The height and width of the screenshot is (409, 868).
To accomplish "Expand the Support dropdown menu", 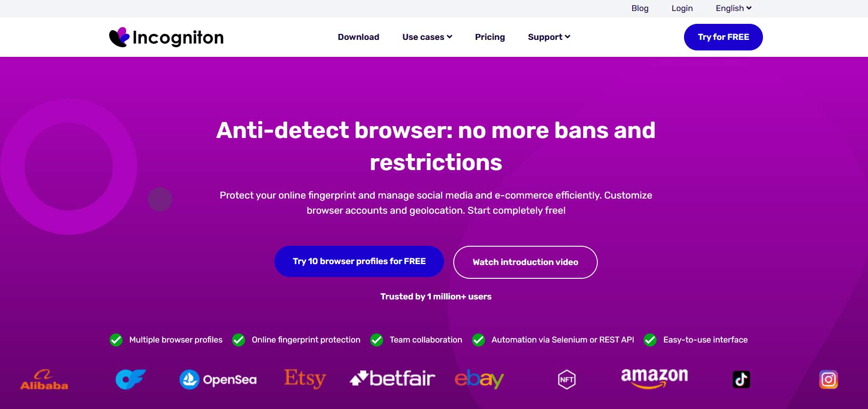I will 549,37.
